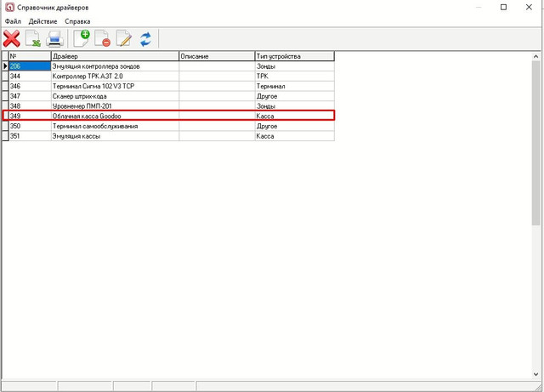This screenshot has width=544, height=392.
Task: Select the Сканер штрих-кода driver cell
Action: (115, 96)
